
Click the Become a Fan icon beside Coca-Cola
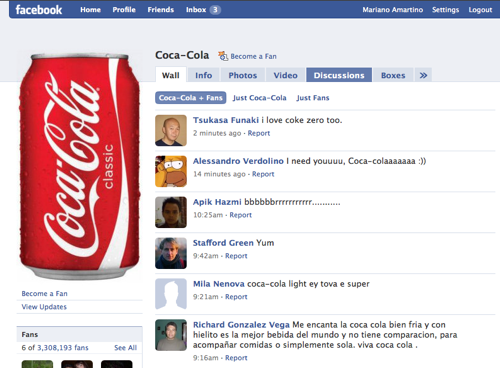(223, 56)
